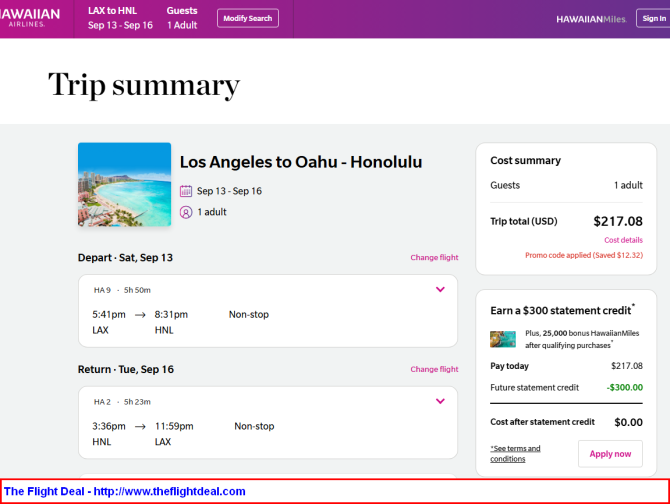Open the Cost details link

[x=623, y=240]
